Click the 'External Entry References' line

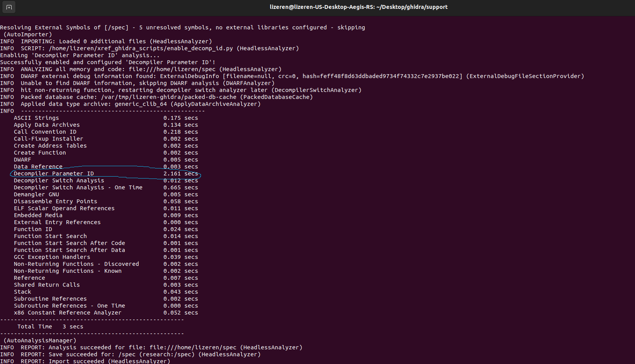[x=106, y=222]
